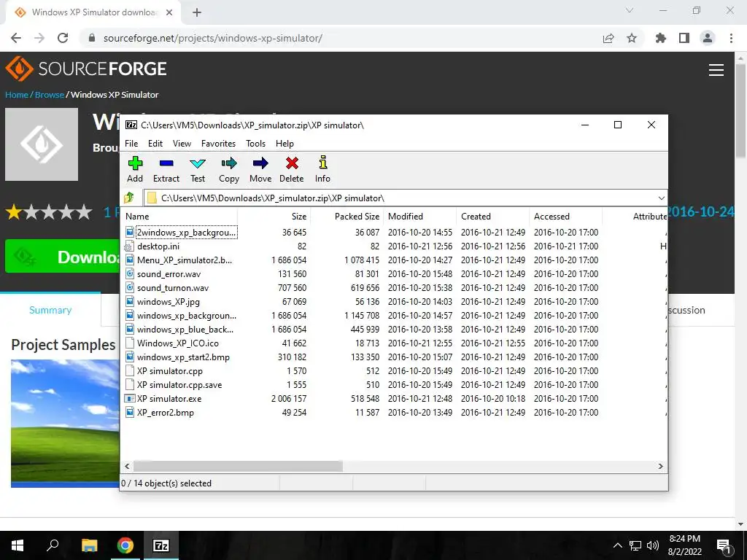This screenshot has height=560, width=747.
Task: Open the Edit menu in 7-Zip
Action: coord(155,144)
